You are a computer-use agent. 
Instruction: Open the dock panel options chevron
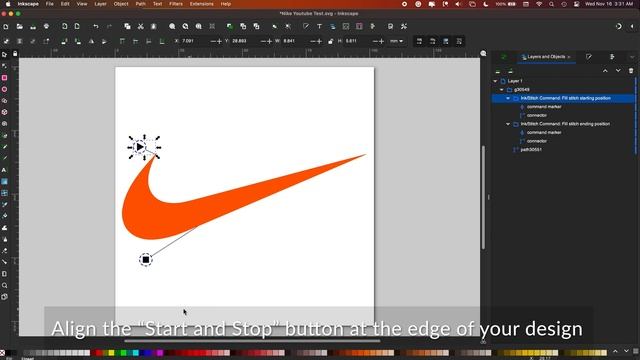[x=632, y=57]
